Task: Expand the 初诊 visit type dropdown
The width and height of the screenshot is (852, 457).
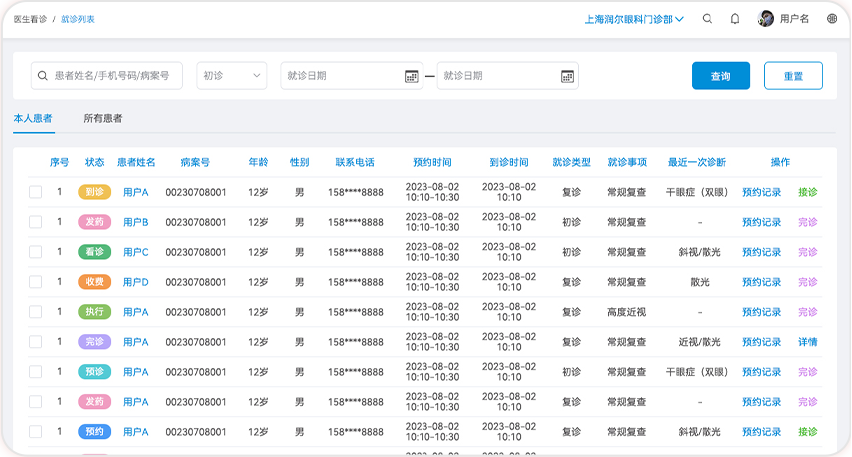Action: tap(232, 76)
